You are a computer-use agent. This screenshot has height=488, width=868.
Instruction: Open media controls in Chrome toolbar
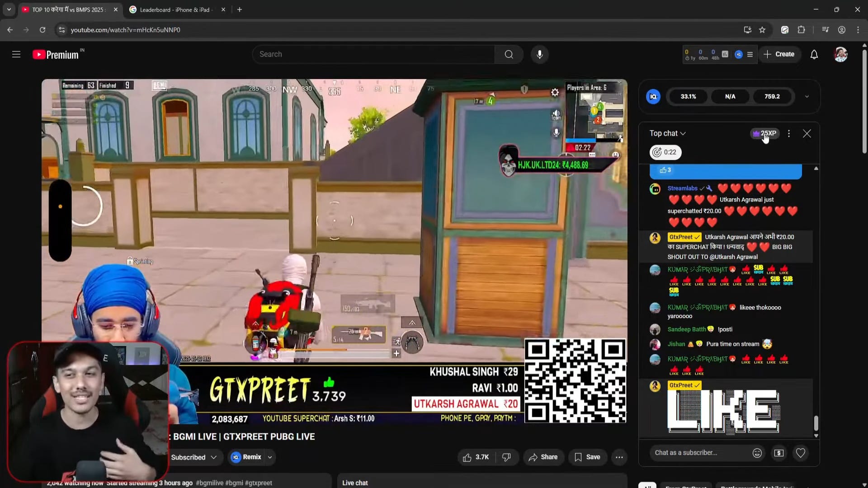click(825, 30)
